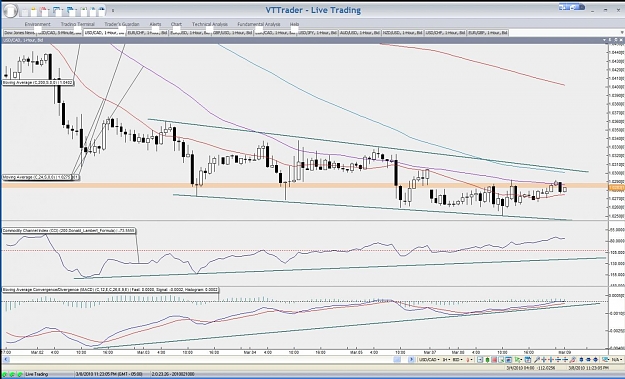The width and height of the screenshot is (625, 379).
Task: Open the USD/CAD symbol dropdown in chart toolbar
Action: [428, 360]
